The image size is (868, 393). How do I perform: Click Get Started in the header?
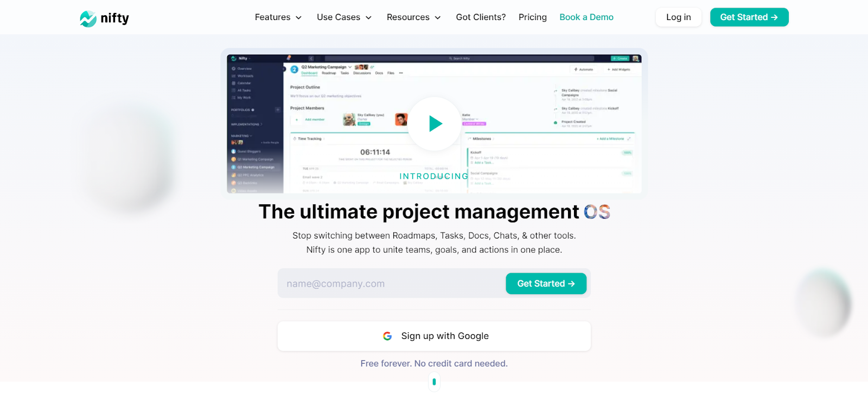[x=749, y=17]
